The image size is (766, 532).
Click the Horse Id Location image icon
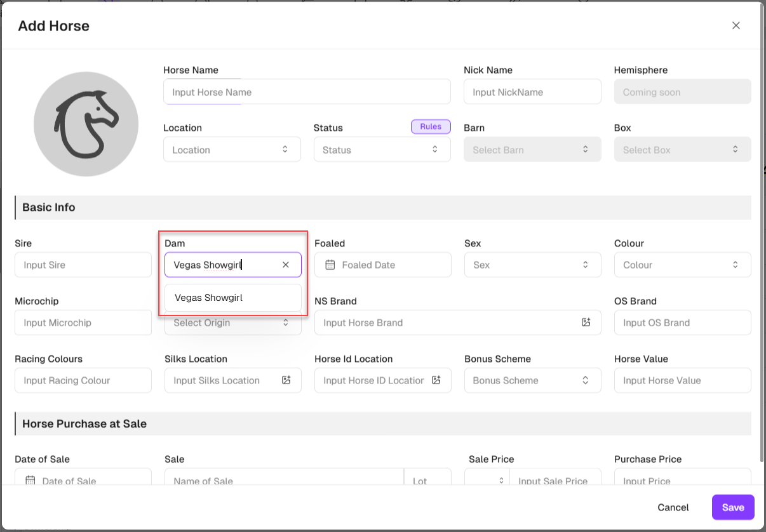tap(436, 380)
